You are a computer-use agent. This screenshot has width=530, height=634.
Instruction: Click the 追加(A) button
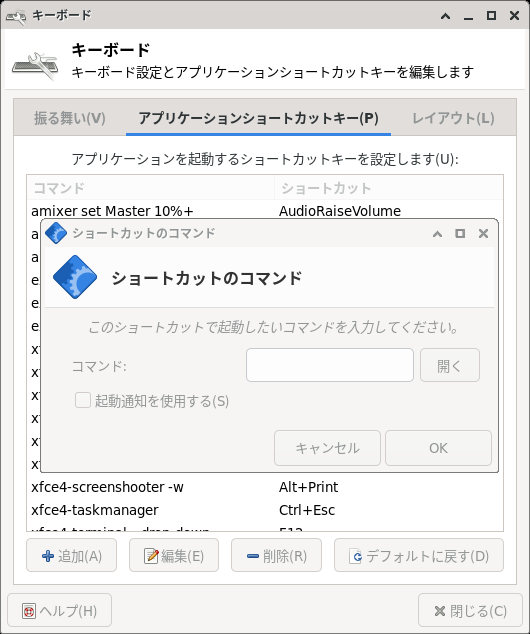click(72, 555)
